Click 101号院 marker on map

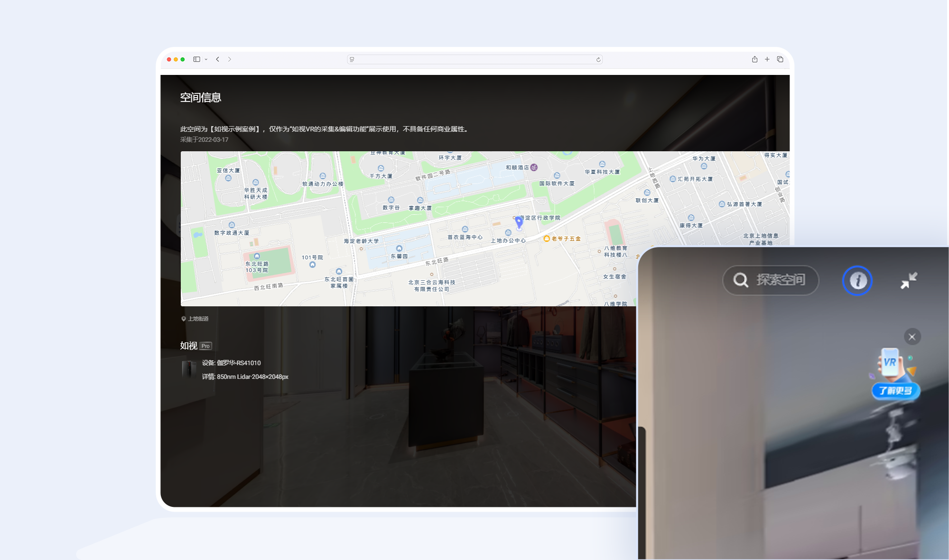pos(312,265)
